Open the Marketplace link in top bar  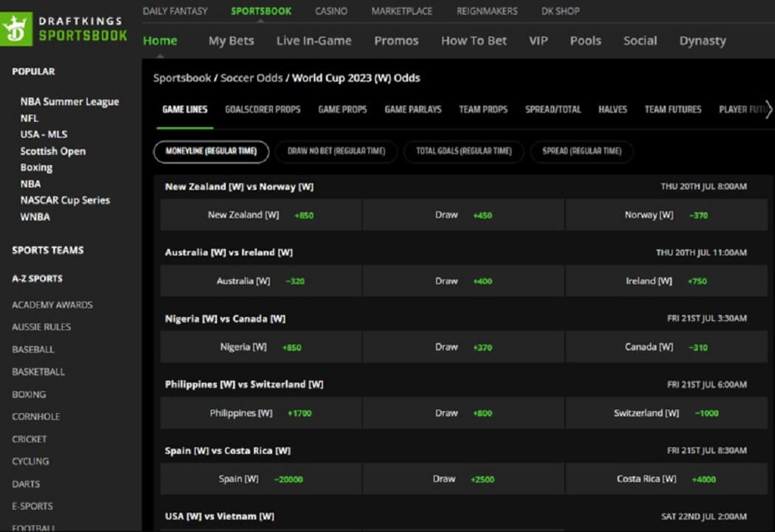click(402, 11)
